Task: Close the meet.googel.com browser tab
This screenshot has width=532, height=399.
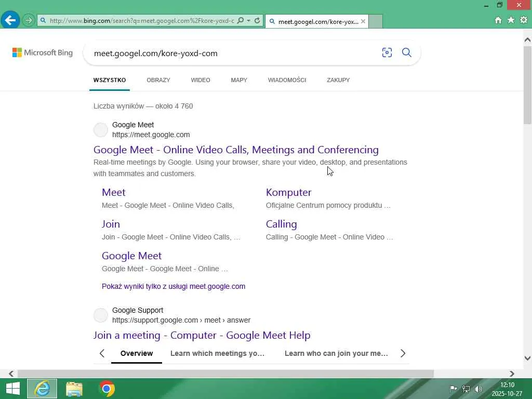Action: (x=363, y=21)
